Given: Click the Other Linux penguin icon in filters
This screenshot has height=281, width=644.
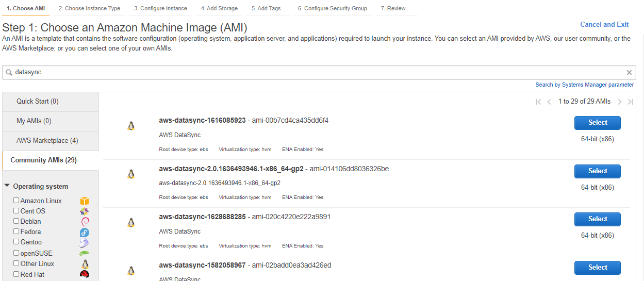Looking at the screenshot, I should [85, 264].
